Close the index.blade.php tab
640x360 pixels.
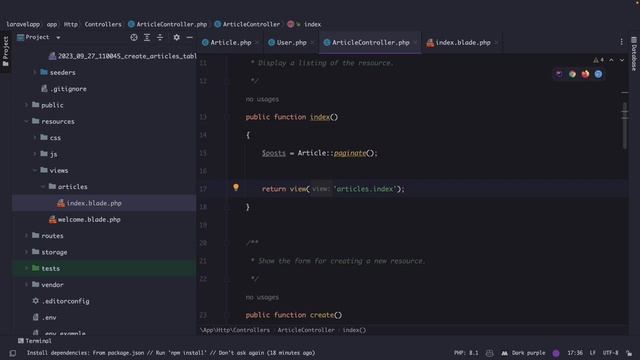496,42
